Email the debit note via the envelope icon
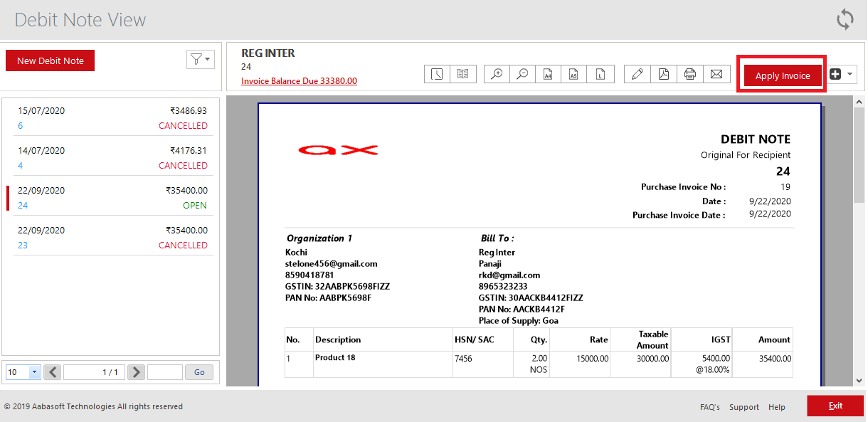Image resolution: width=868 pixels, height=422 pixels. point(715,73)
